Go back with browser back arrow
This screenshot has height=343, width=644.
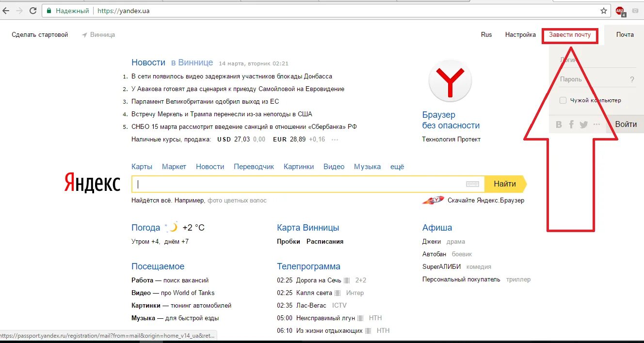tap(5, 11)
